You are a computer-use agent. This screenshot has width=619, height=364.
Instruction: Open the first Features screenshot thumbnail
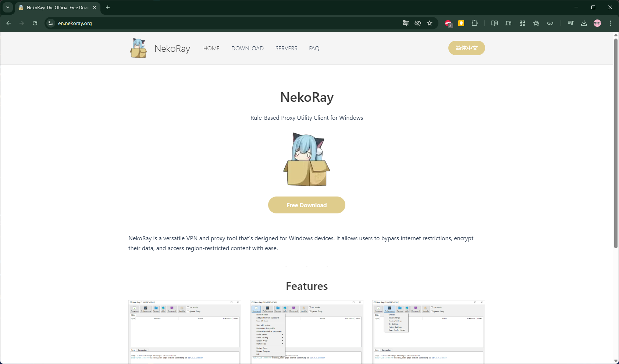click(185, 332)
